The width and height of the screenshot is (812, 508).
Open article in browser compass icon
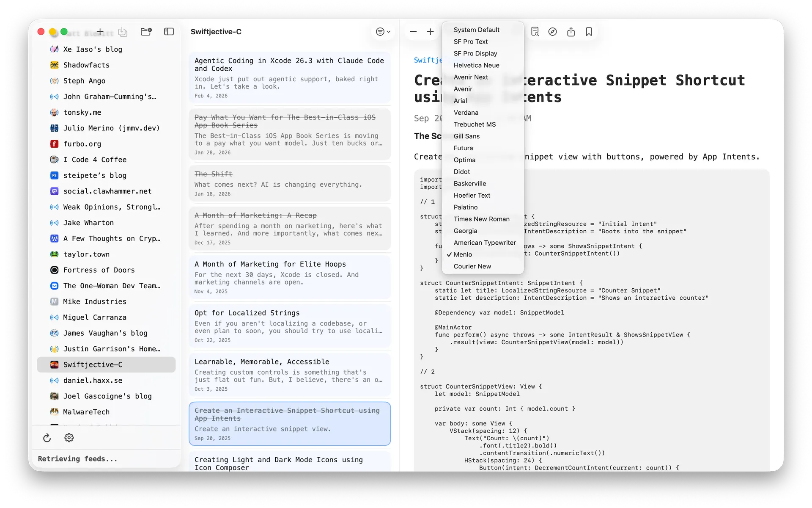[553, 32]
